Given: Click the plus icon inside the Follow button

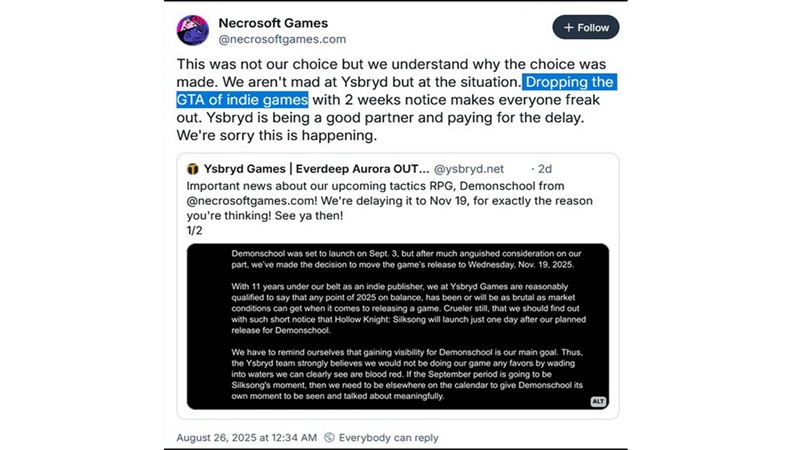Looking at the screenshot, I should tap(569, 27).
